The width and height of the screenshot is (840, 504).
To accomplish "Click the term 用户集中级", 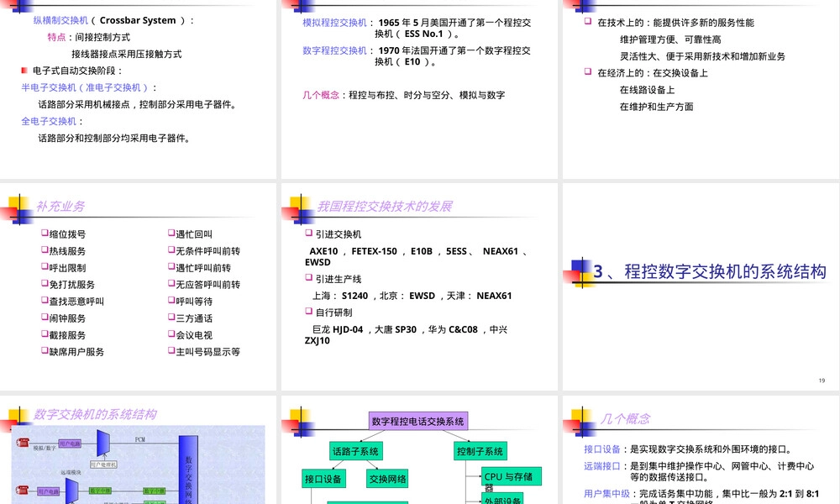I will 607,494.
